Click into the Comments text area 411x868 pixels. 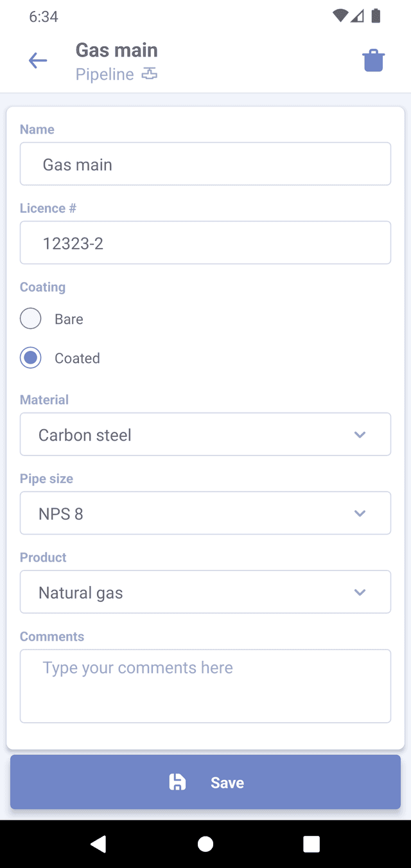205,686
